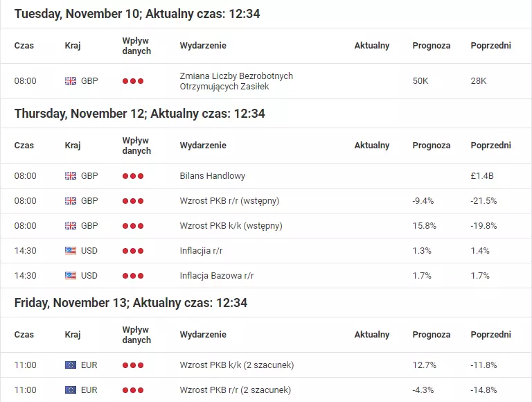The width and height of the screenshot is (532, 402).
Task: Click the Thursday, November 12 date header
Action: [x=139, y=114]
